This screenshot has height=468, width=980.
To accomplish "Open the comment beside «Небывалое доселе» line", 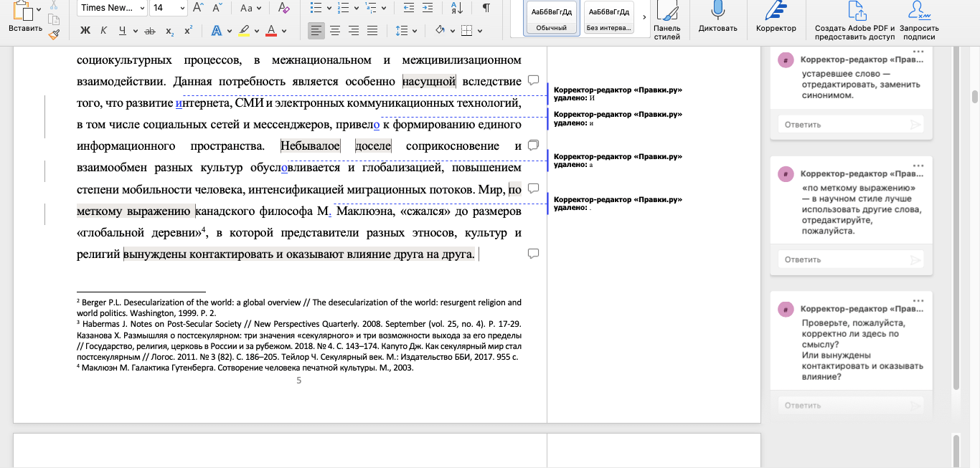I will pyautogui.click(x=533, y=145).
